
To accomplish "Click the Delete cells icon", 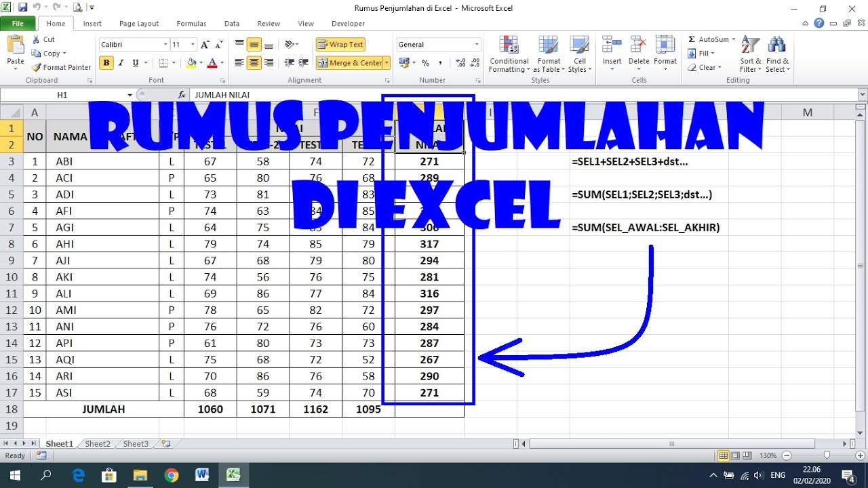I will tap(639, 45).
